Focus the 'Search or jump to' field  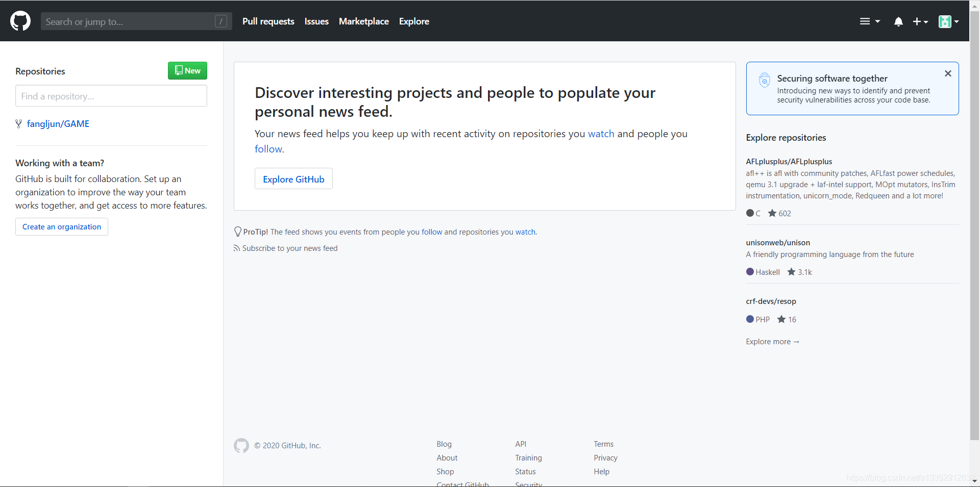(x=136, y=21)
